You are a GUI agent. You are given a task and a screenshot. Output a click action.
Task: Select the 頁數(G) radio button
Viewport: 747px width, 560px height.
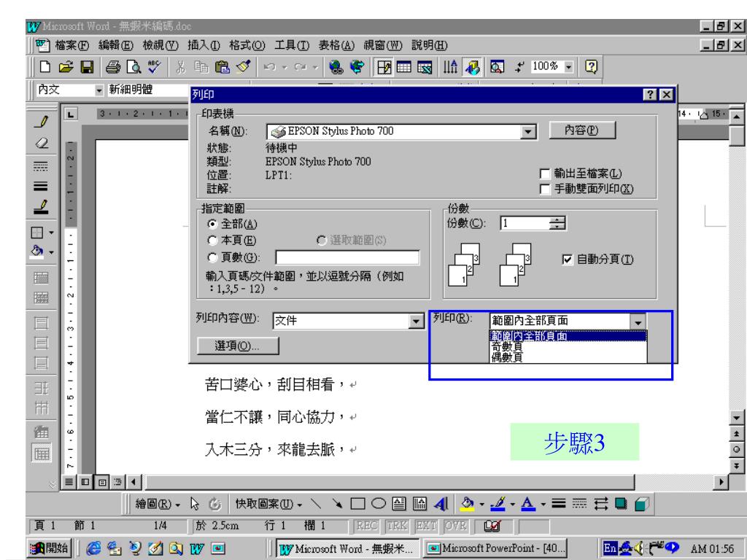(x=212, y=257)
